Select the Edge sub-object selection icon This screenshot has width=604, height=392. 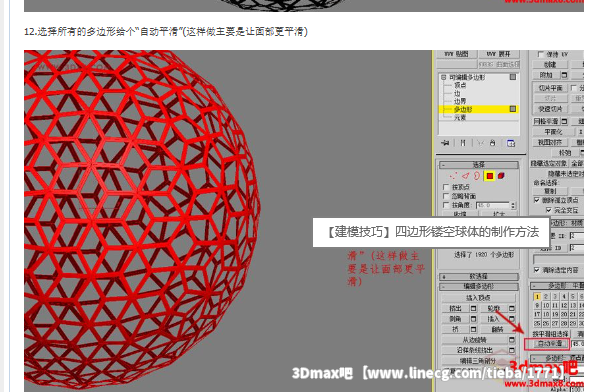click(x=466, y=176)
